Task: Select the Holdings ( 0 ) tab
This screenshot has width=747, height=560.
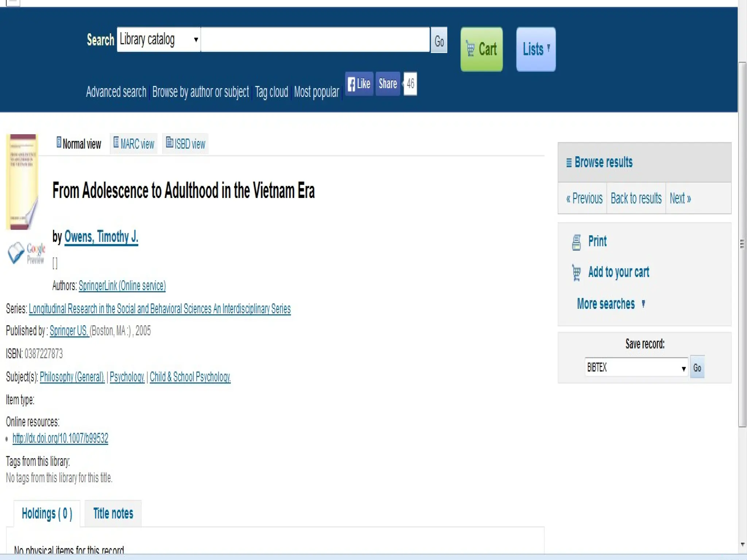Action: coord(47,513)
